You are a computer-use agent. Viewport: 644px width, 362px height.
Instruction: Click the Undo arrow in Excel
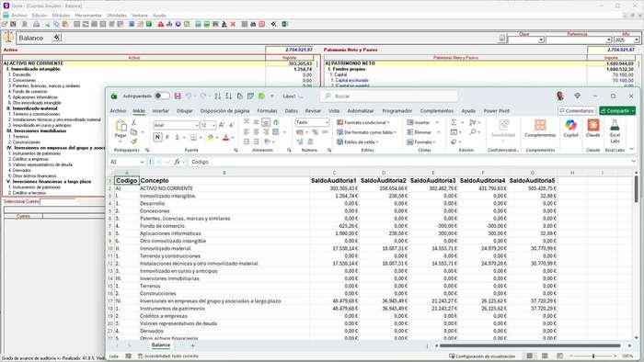click(x=189, y=96)
